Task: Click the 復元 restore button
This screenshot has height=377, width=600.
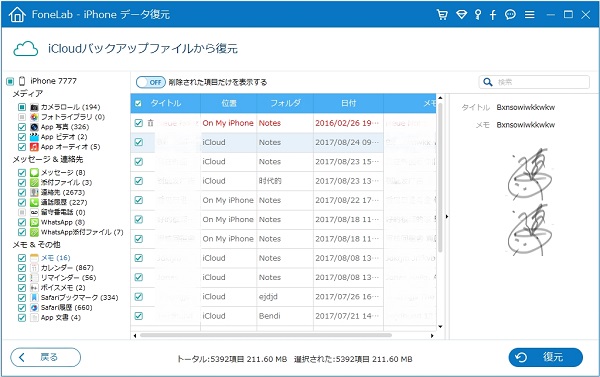Action: click(x=545, y=357)
